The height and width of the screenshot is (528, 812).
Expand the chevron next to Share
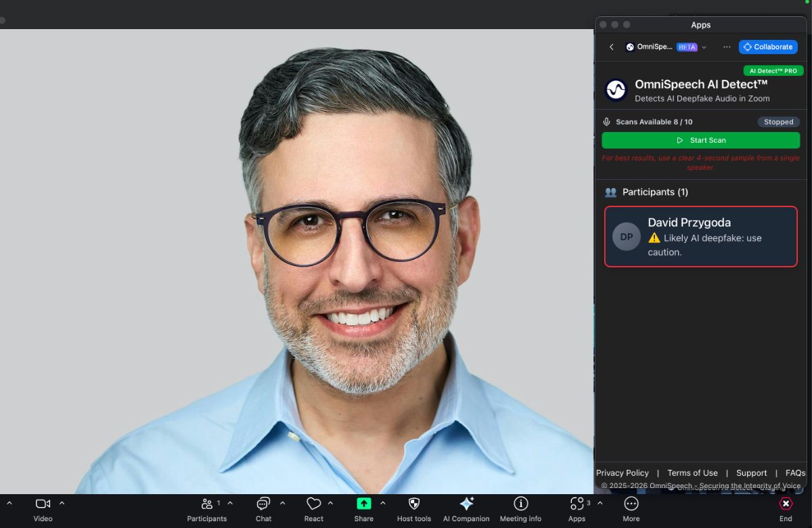[383, 503]
